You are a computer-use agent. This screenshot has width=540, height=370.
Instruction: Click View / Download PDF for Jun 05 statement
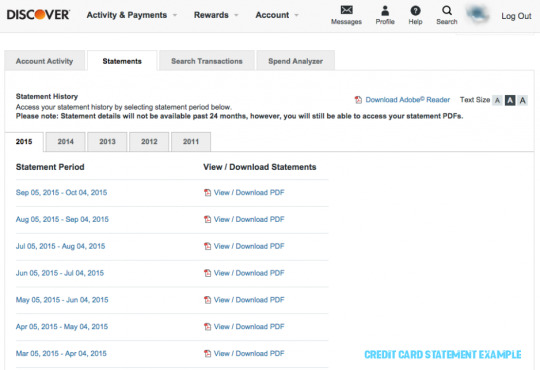[249, 273]
